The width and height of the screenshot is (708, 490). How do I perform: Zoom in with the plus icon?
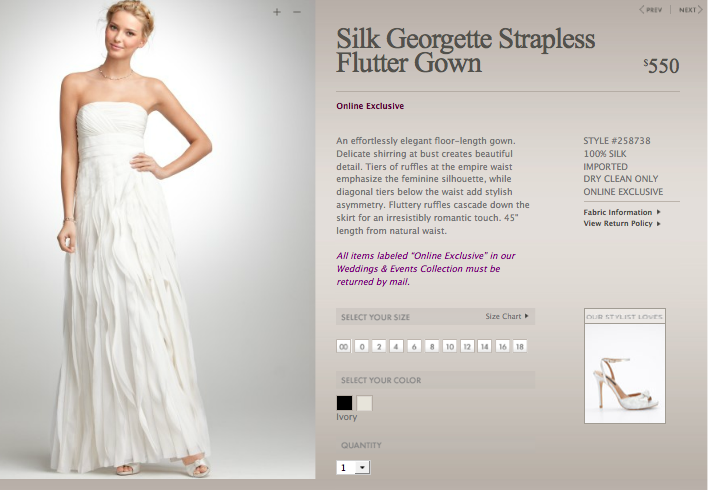[x=277, y=12]
